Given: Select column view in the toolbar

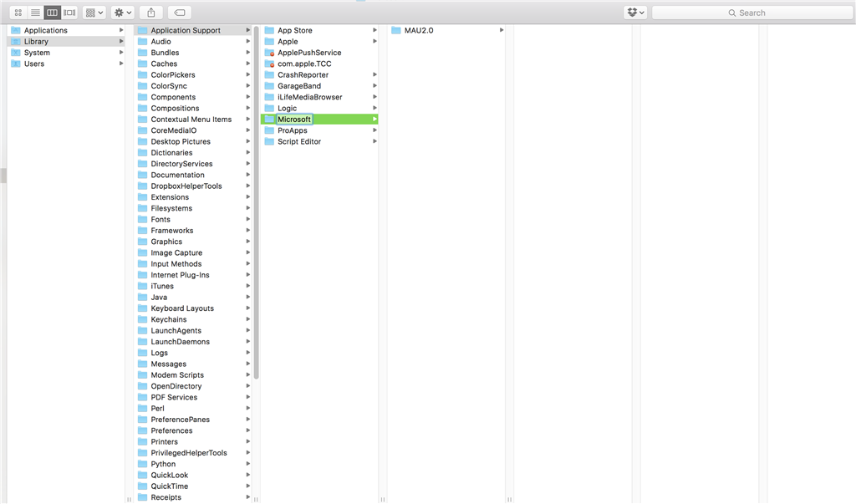Looking at the screenshot, I should 51,12.
